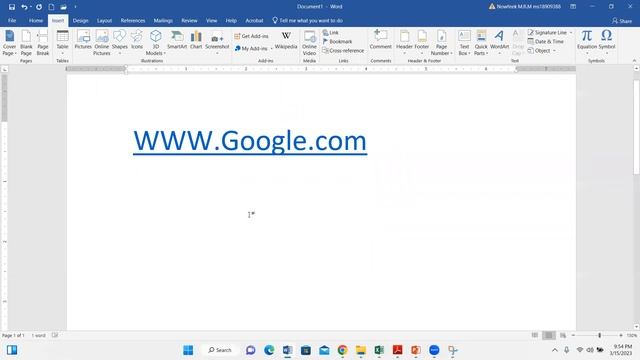
Task: Insert a SmartArt graphic
Action: (177, 40)
